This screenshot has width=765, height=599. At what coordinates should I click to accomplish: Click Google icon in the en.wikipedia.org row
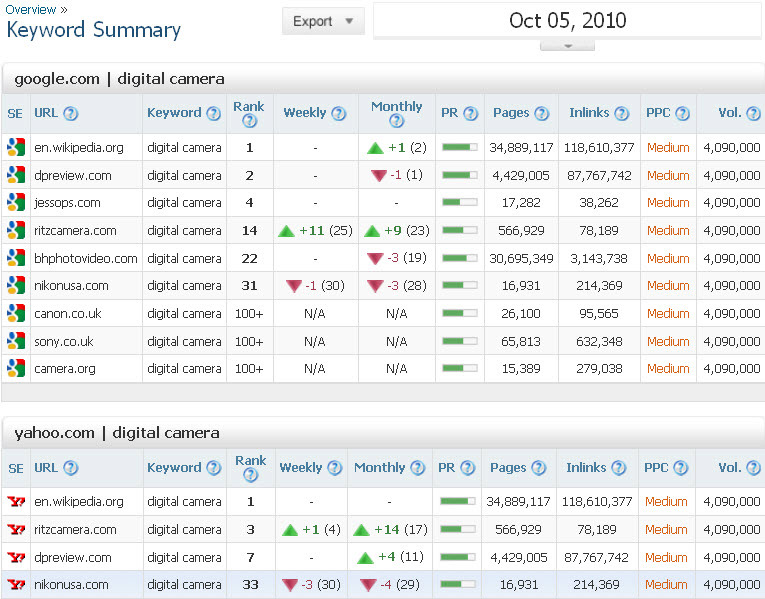click(x=15, y=147)
